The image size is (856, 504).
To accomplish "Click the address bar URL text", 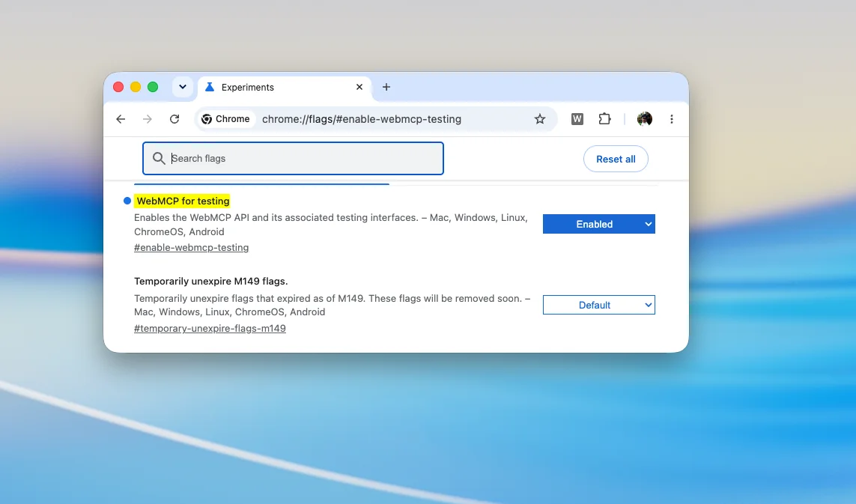I will pyautogui.click(x=362, y=119).
